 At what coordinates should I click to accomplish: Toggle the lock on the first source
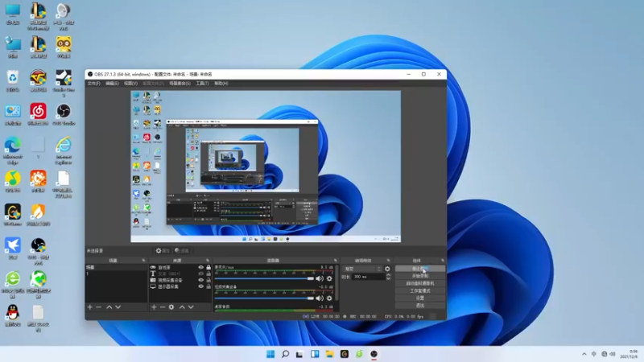(208, 267)
